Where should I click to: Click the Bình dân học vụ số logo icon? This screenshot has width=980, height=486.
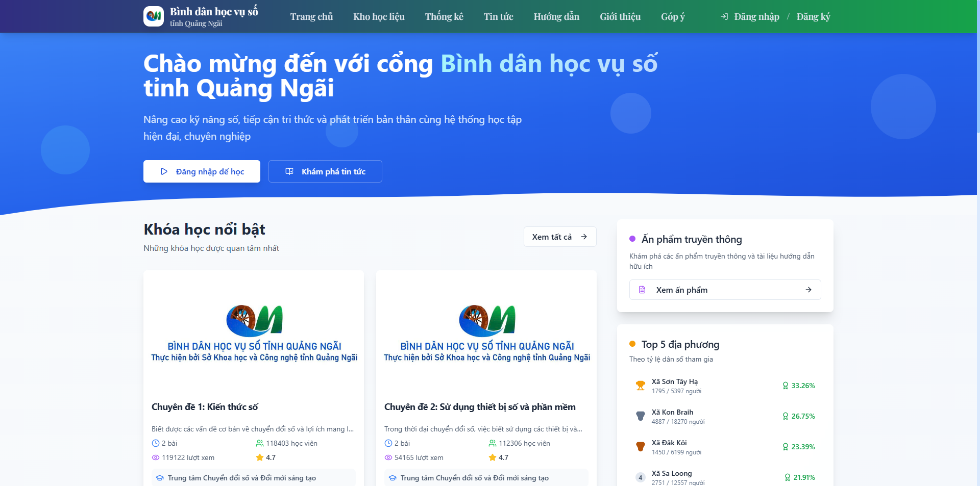[154, 16]
